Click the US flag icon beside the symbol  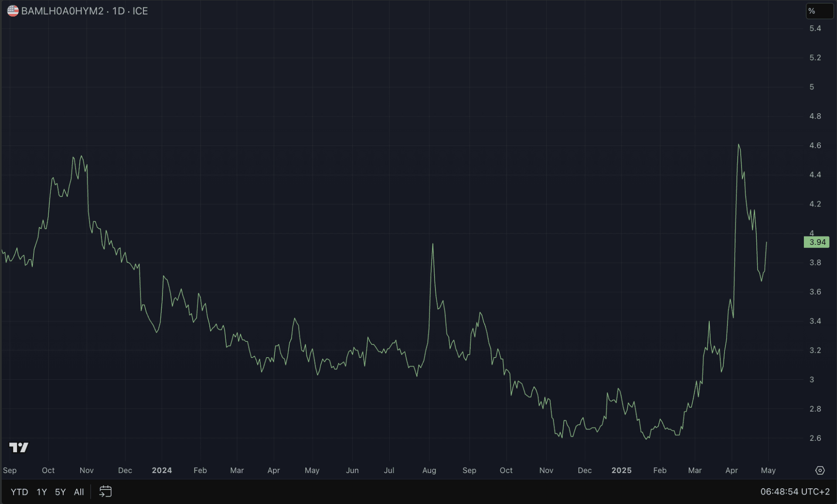coord(13,11)
